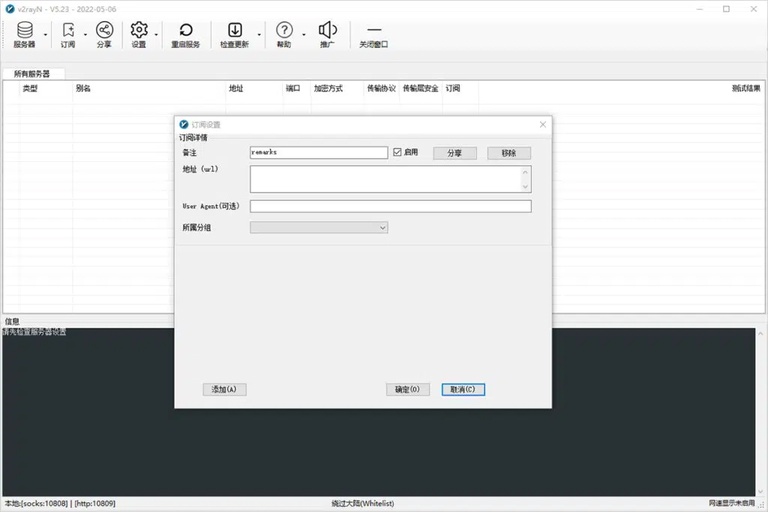
Task: Click the 添加(A) add button
Action: pyautogui.click(x=224, y=389)
